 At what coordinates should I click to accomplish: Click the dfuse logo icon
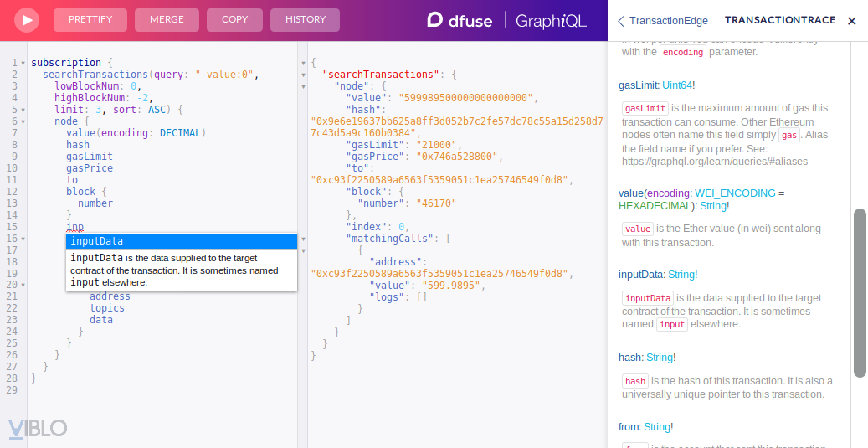pos(435,20)
